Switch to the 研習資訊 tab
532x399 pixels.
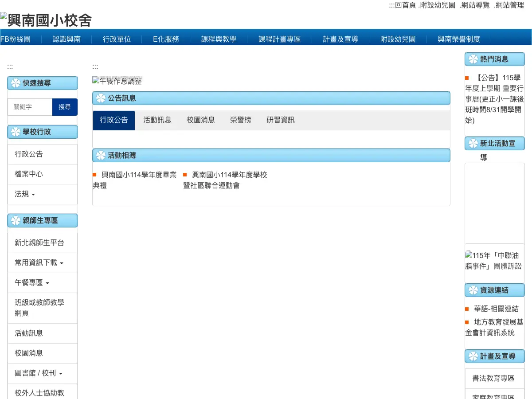281,120
